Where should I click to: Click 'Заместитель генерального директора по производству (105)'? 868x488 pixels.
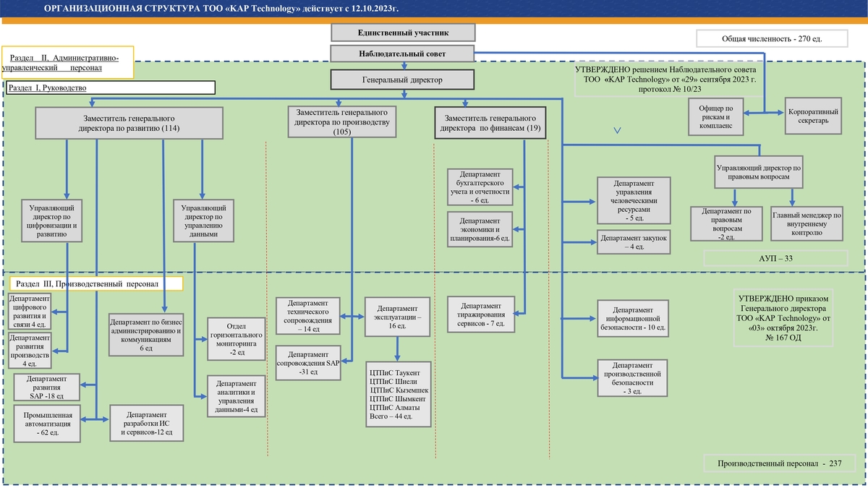pos(342,122)
